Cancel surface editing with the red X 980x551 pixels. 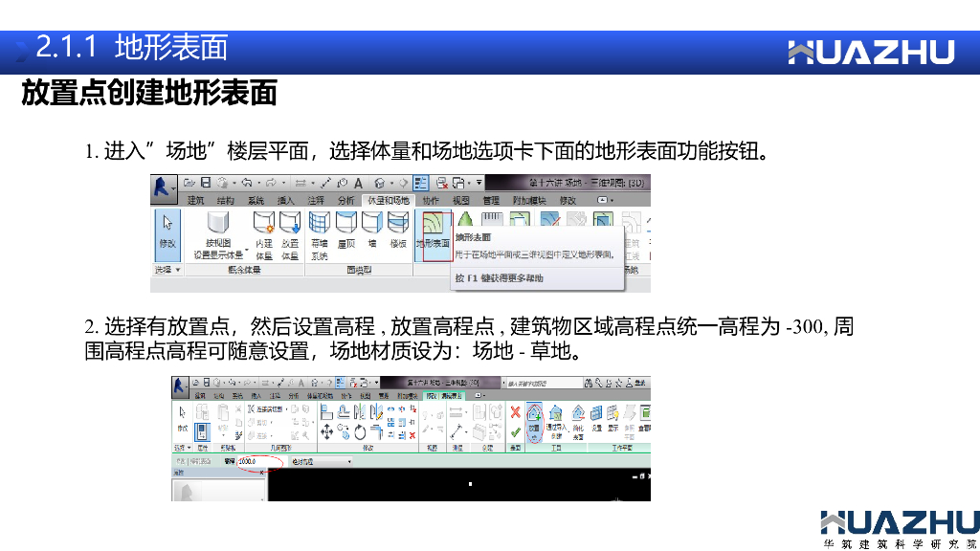pos(516,412)
